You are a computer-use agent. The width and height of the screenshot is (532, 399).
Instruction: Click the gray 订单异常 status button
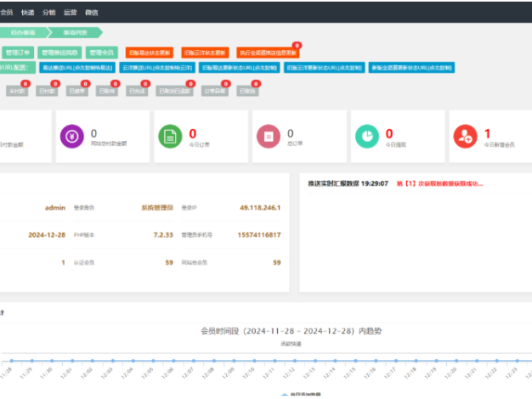(x=216, y=90)
